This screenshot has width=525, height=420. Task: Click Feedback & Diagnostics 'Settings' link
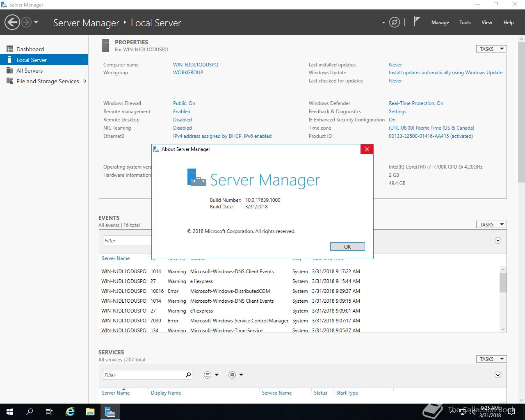tap(397, 111)
